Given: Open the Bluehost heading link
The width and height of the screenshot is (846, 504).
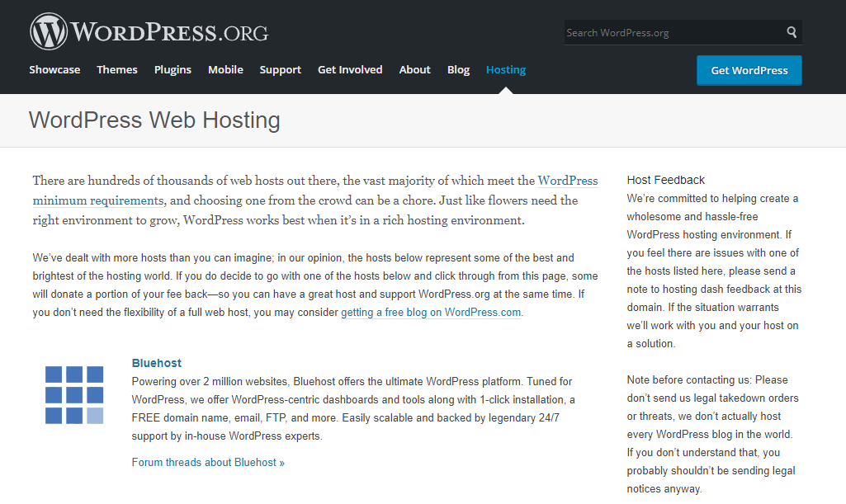Looking at the screenshot, I should (157, 363).
